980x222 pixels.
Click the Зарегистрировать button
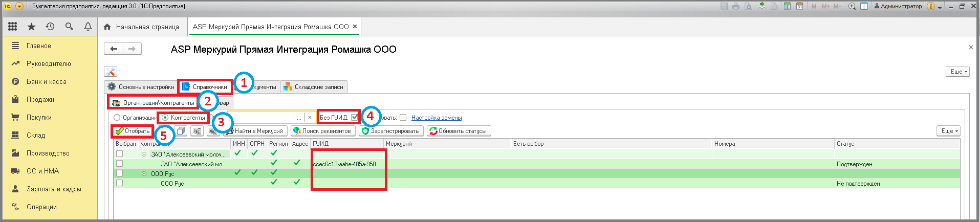coord(391,131)
